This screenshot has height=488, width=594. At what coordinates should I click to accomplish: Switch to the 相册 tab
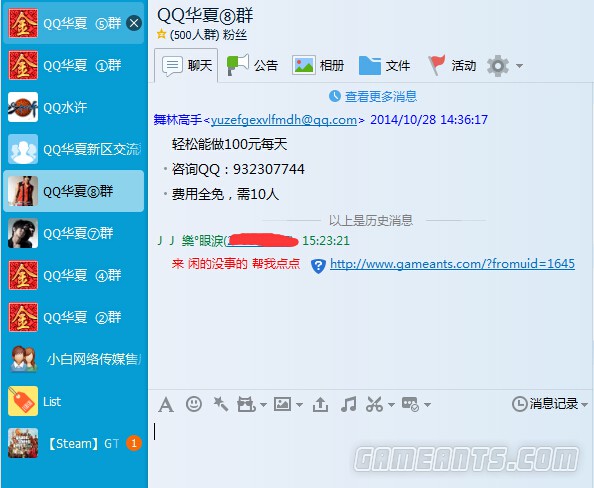pos(318,66)
